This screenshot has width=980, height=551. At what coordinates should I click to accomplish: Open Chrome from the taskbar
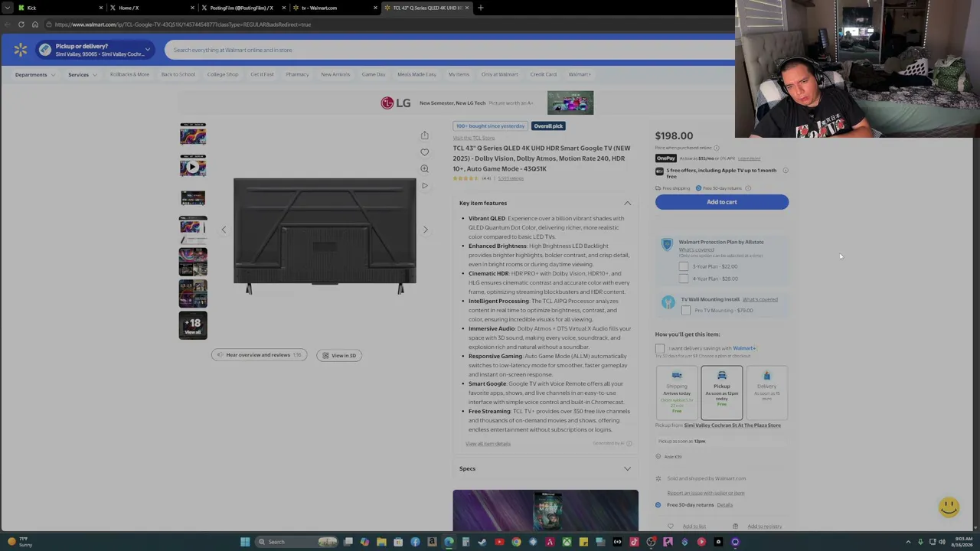pos(516,542)
